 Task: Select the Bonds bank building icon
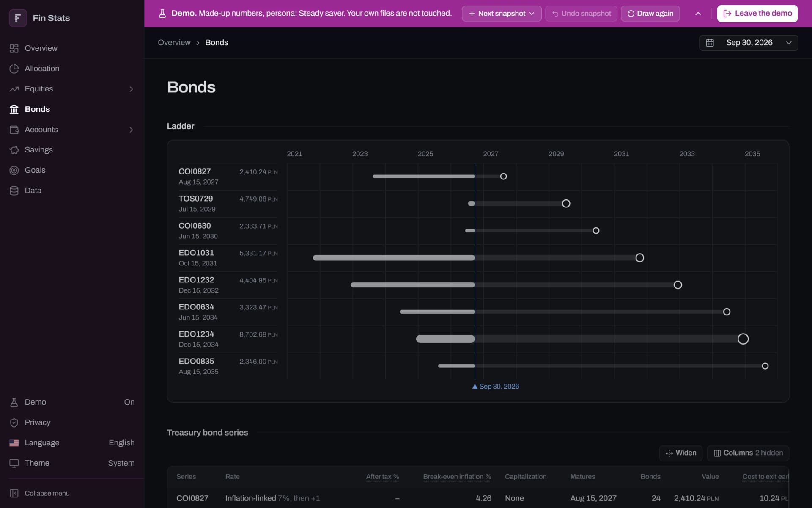[14, 109]
